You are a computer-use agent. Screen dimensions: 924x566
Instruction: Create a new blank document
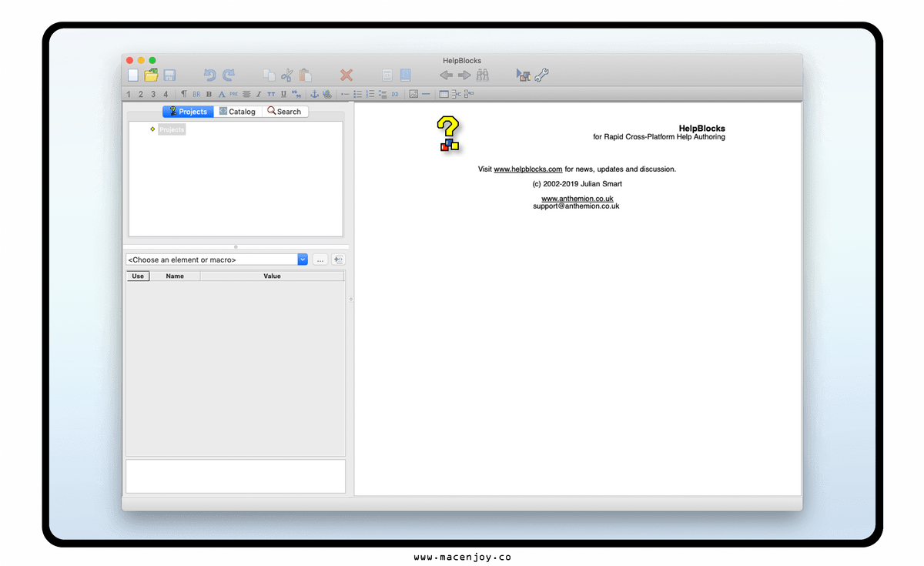tap(133, 75)
